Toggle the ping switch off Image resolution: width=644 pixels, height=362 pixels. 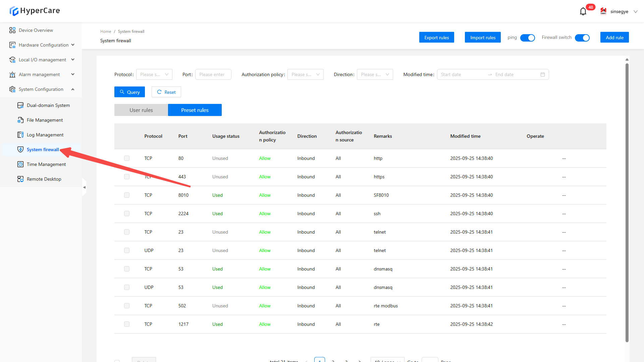pos(527,38)
